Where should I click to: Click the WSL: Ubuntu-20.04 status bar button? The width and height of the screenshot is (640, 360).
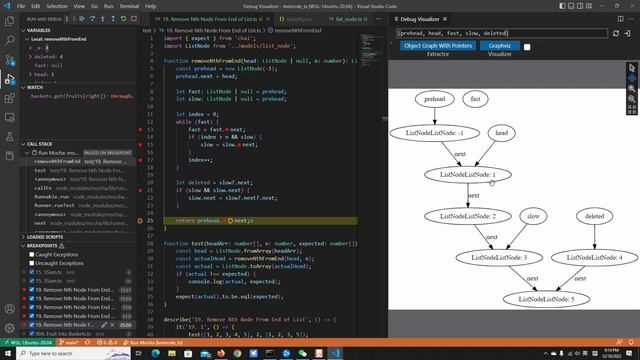[28, 342]
